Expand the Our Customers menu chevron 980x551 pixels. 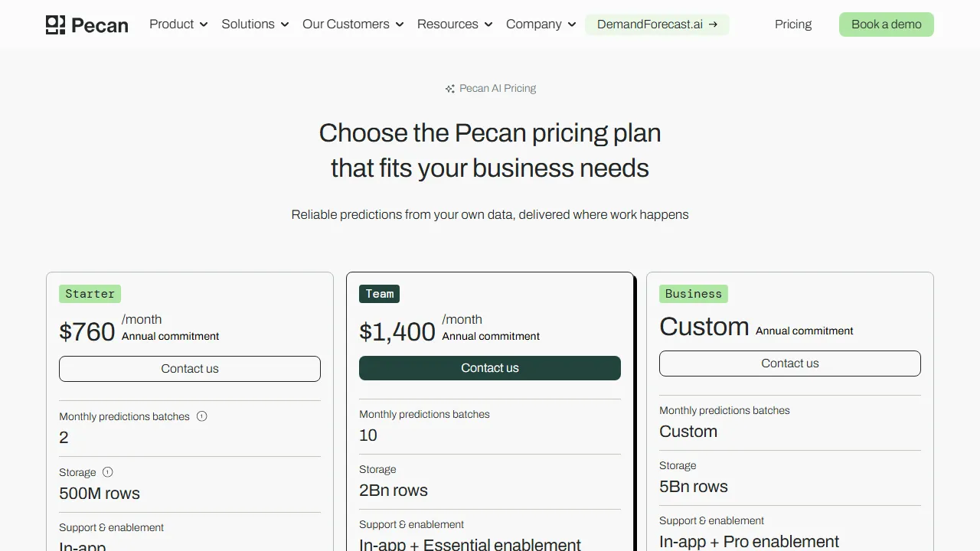pyautogui.click(x=400, y=24)
